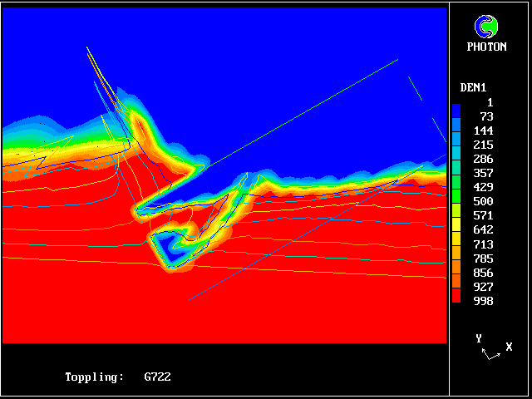The height and width of the screenshot is (399, 532).
Task: Click the legend value 357
Action: coord(482,173)
